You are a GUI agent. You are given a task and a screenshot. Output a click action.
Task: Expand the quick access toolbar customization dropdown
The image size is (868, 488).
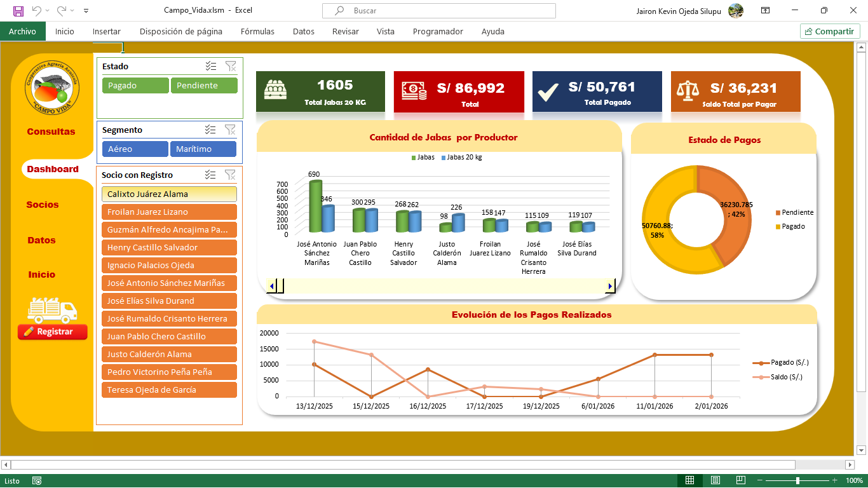[86, 10]
